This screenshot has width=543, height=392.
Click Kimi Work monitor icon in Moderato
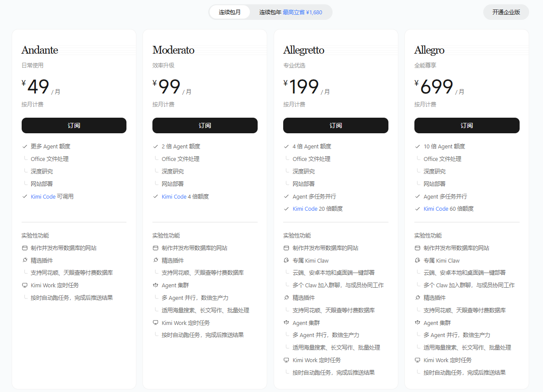pyautogui.click(x=155, y=323)
